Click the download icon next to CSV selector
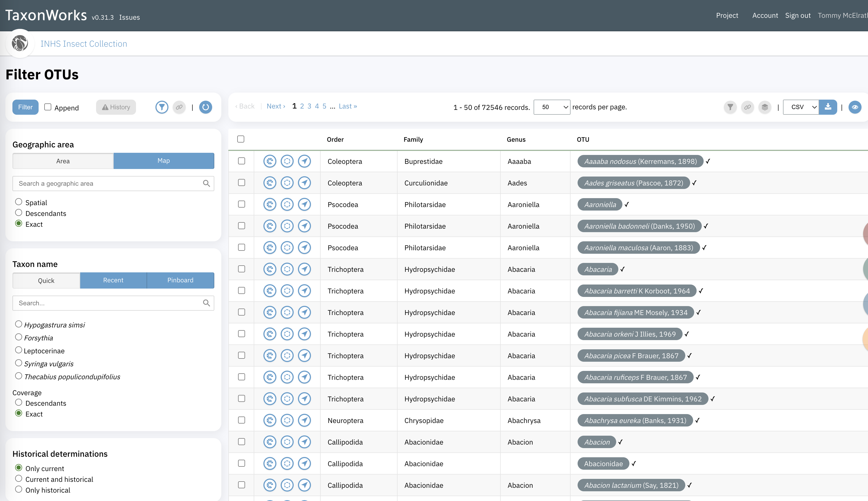868x501 pixels. click(828, 107)
